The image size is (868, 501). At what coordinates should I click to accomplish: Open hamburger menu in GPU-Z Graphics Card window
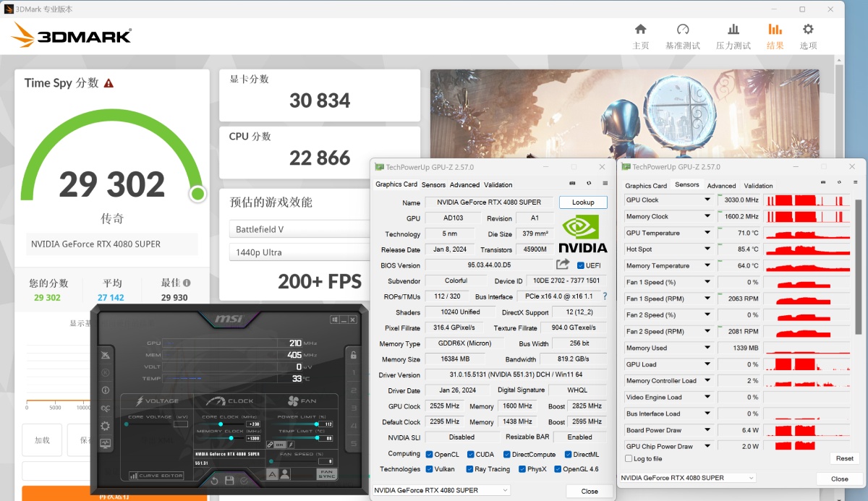click(605, 184)
